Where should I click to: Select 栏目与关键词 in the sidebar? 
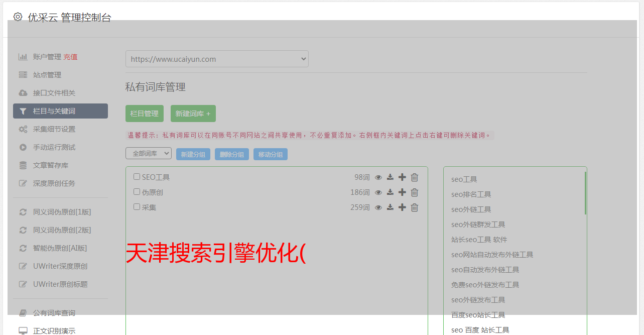click(x=60, y=111)
